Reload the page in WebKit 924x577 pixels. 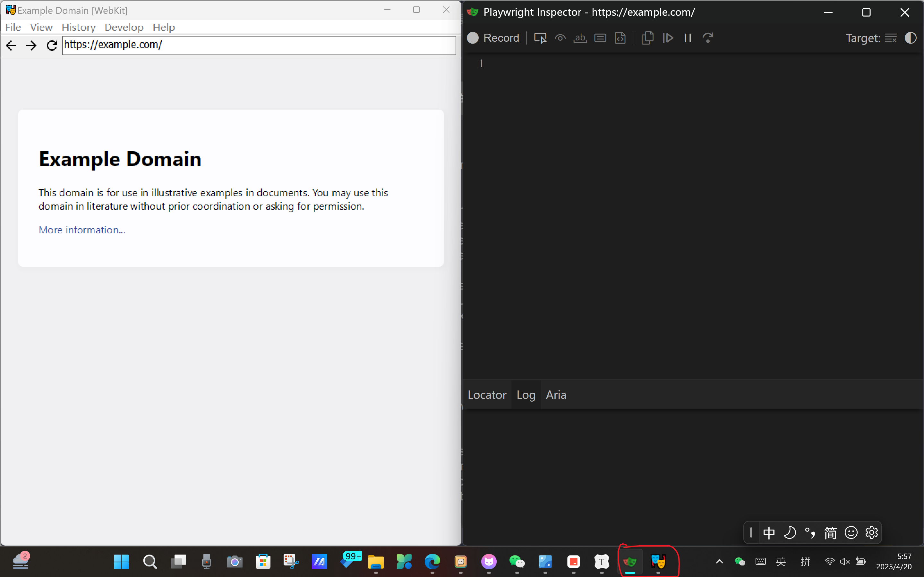(x=52, y=46)
